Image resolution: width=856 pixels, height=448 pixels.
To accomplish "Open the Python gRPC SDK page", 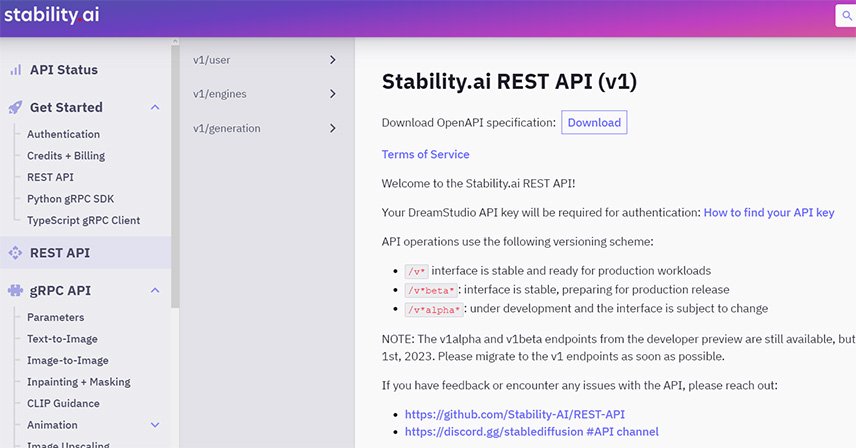I will pos(70,199).
